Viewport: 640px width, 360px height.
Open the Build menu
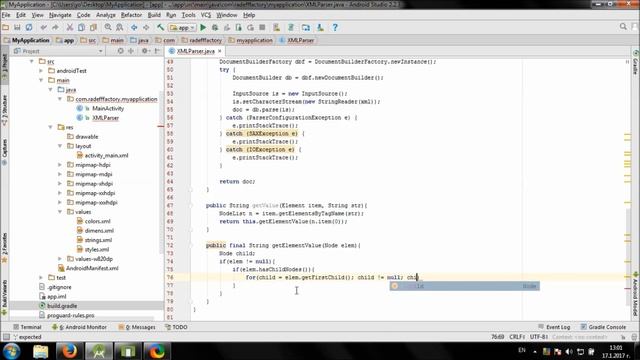(154, 15)
